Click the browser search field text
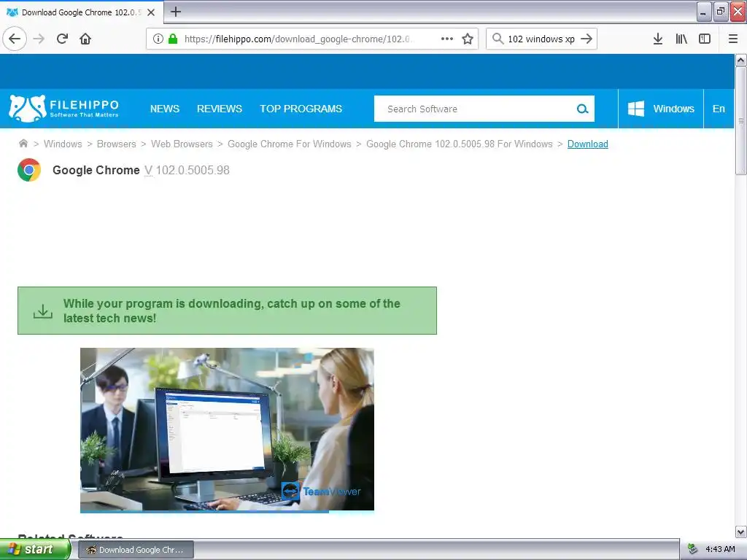Screen dimensions: 747x560 tap(541, 39)
